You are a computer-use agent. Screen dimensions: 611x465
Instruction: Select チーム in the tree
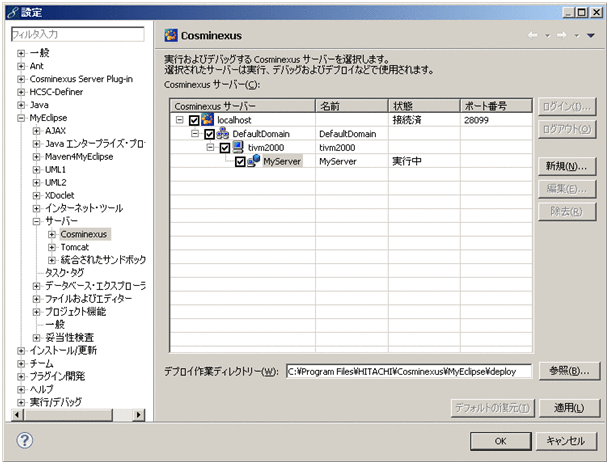(41, 363)
